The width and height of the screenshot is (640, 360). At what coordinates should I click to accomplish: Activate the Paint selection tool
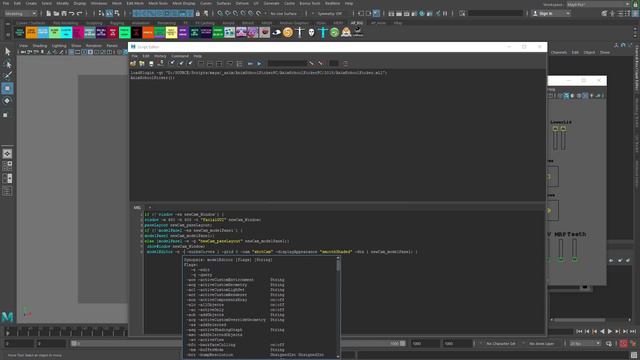(x=7, y=76)
